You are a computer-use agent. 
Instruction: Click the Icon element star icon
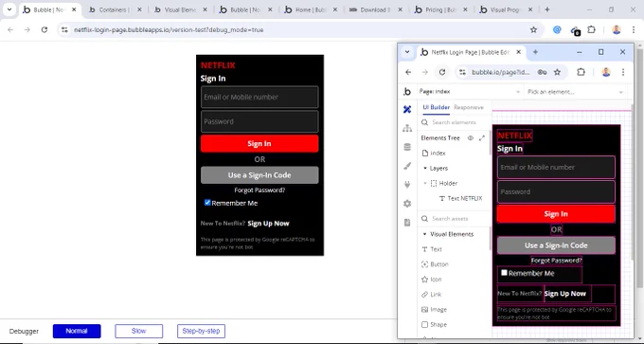(x=424, y=280)
